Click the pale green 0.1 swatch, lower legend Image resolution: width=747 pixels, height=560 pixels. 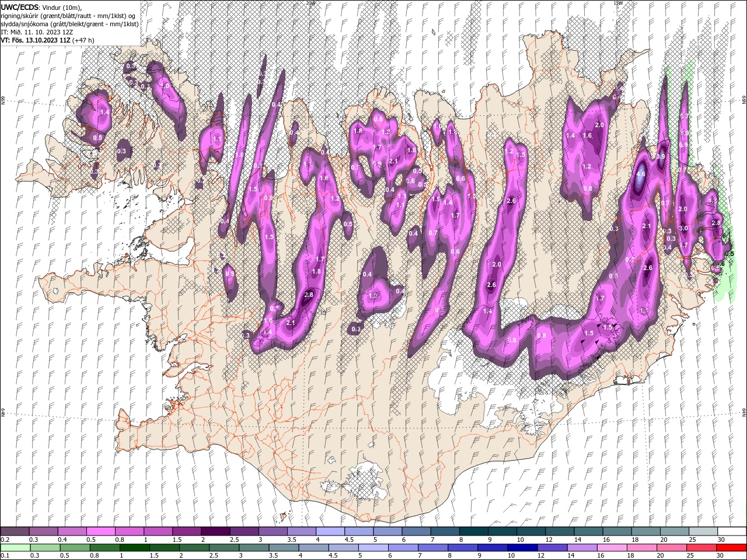tap(15, 548)
